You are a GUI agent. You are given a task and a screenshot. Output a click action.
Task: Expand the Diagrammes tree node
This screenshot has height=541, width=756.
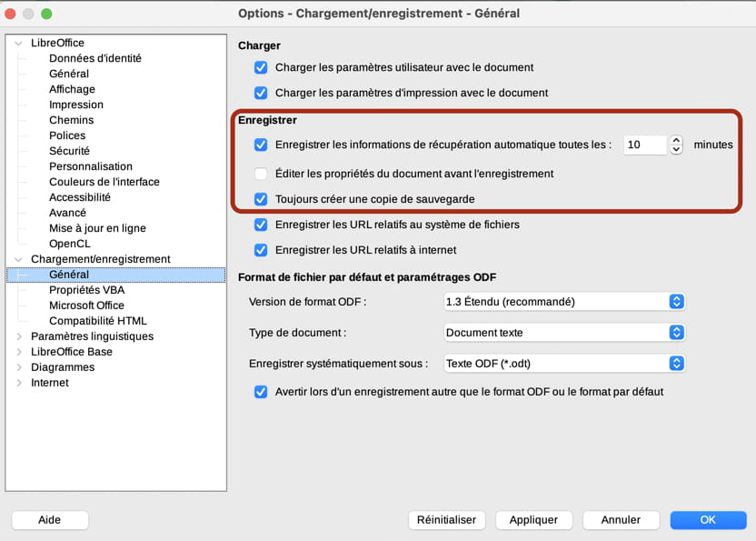[19, 367]
